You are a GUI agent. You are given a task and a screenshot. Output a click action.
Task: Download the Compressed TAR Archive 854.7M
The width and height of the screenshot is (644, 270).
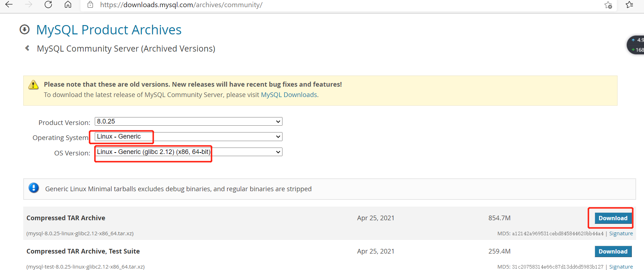(613, 218)
